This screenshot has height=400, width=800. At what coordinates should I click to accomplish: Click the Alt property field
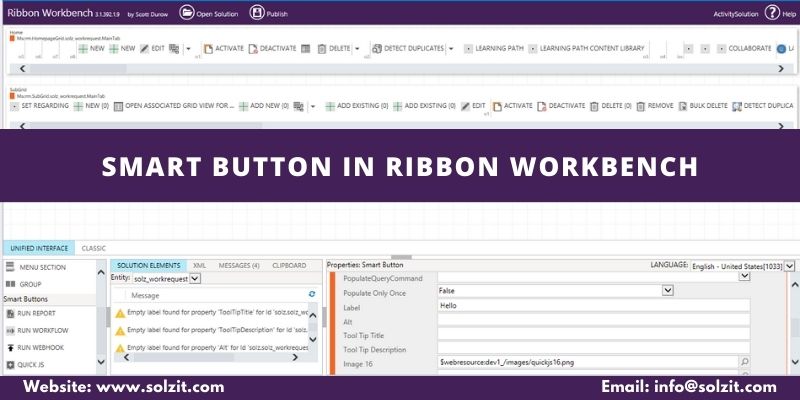click(x=594, y=320)
